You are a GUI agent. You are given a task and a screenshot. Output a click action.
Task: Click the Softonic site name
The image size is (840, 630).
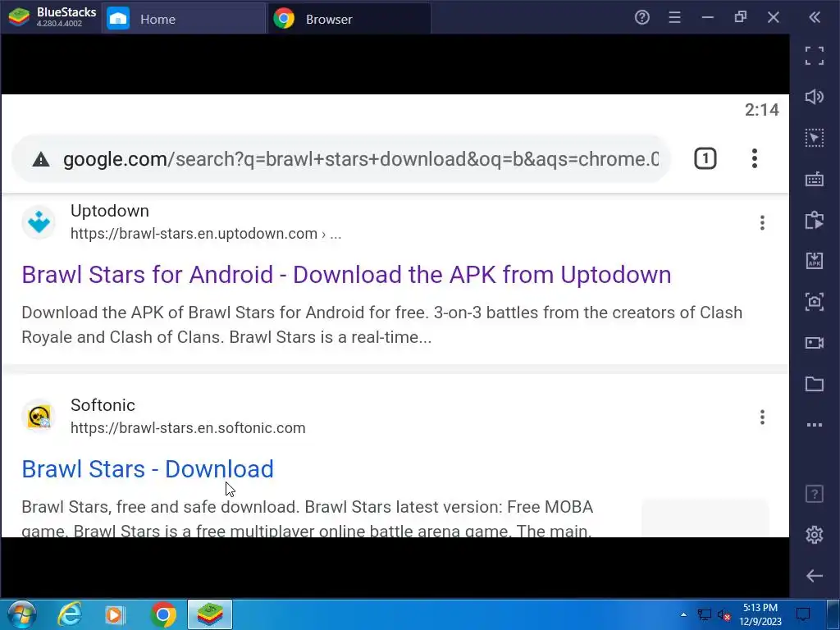coord(103,405)
